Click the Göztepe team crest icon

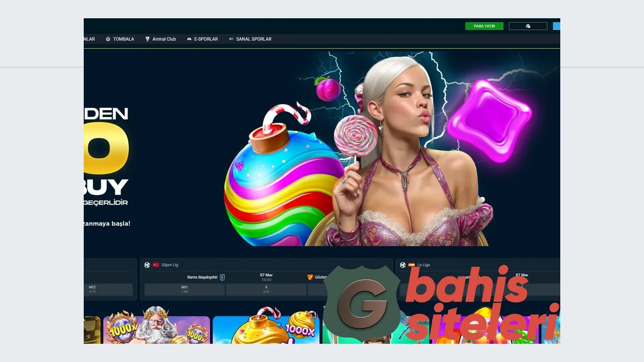[x=310, y=277]
